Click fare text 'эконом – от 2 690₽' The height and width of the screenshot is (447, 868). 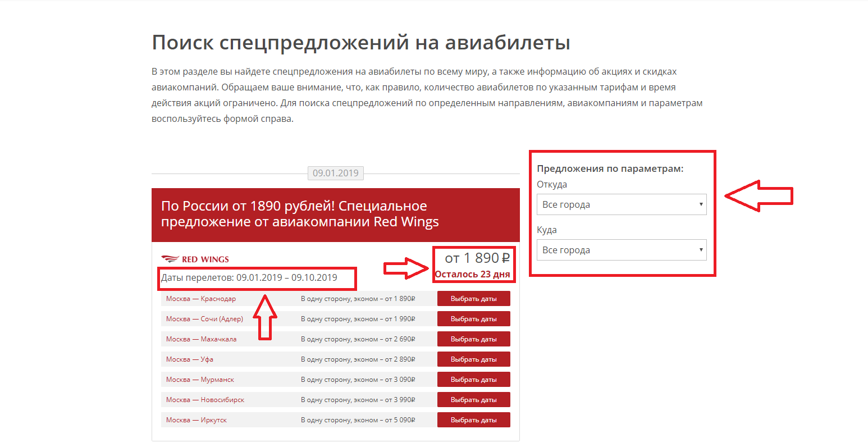384,339
